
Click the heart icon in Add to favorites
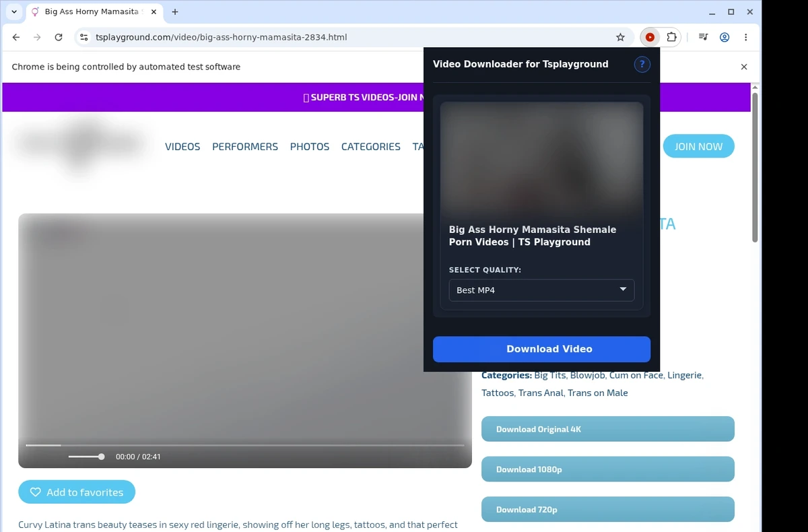point(36,492)
